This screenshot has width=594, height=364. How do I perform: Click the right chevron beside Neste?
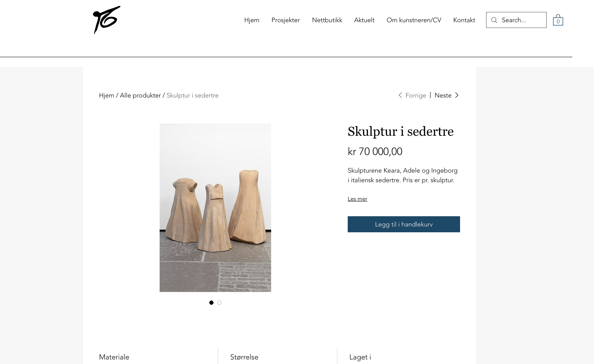(x=457, y=95)
